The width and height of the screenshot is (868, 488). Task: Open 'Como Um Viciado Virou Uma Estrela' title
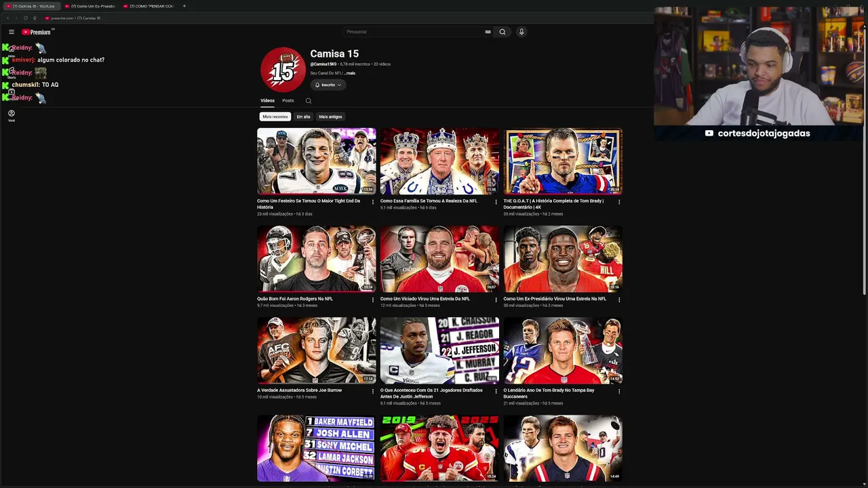(425, 298)
